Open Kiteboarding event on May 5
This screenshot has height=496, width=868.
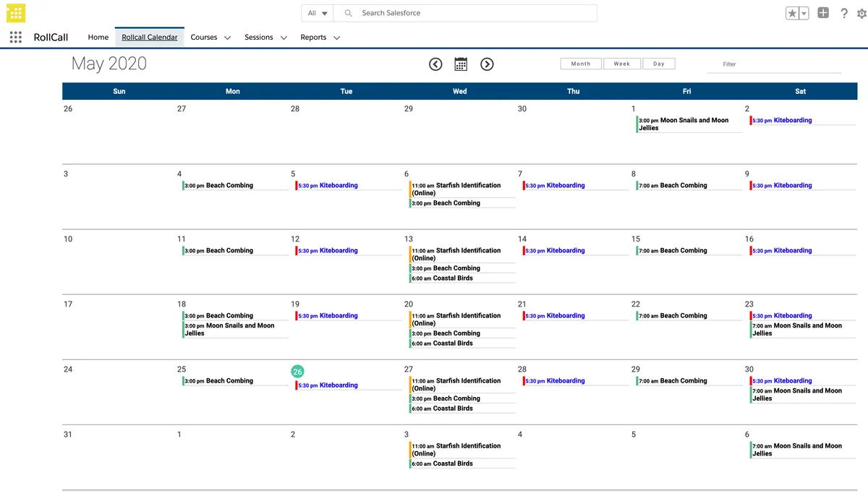(349, 186)
